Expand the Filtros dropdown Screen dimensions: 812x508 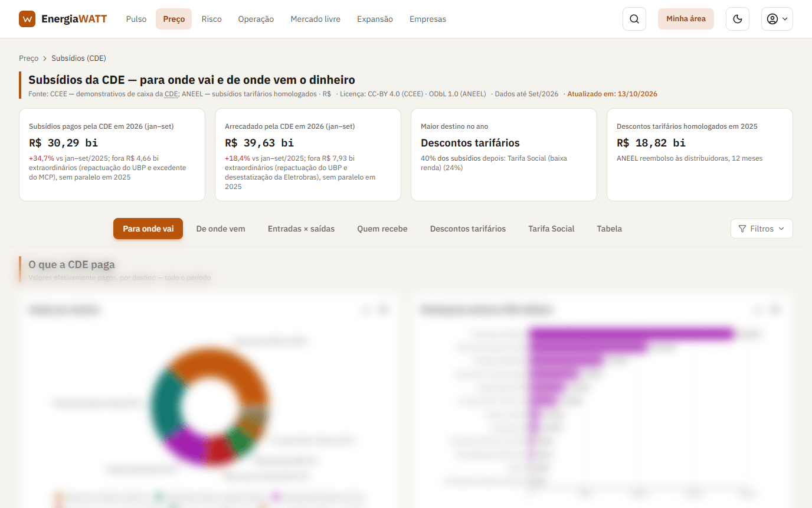(762, 229)
